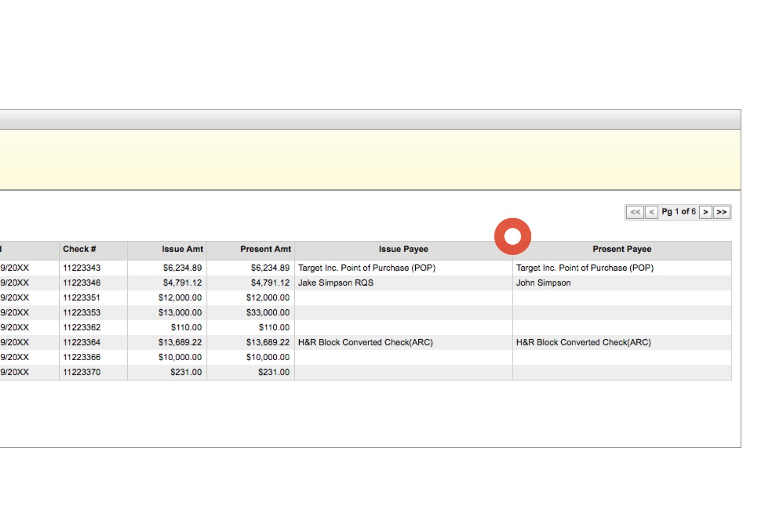Image resolution: width=759 pixels, height=532 pixels.
Task: Click the next-page arrow icon
Action: pos(705,212)
